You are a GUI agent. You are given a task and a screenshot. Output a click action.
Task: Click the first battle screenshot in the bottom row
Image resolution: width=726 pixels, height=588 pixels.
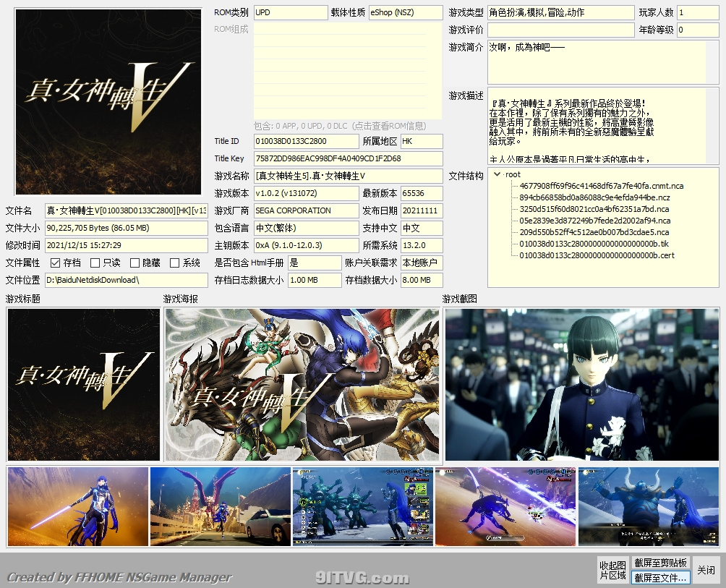click(x=77, y=506)
